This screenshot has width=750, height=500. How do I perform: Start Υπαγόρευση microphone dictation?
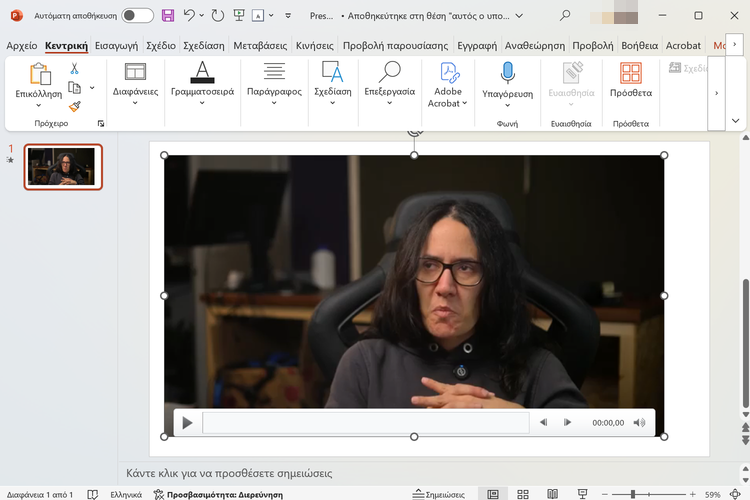507,73
